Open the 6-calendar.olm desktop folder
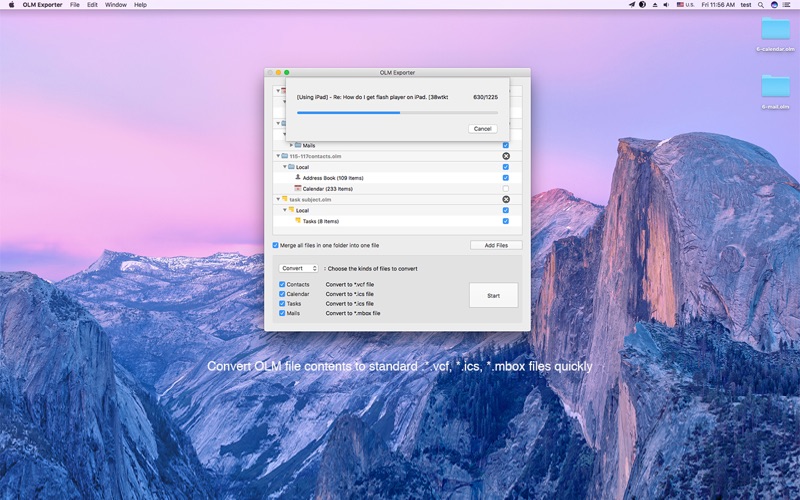 [x=775, y=30]
